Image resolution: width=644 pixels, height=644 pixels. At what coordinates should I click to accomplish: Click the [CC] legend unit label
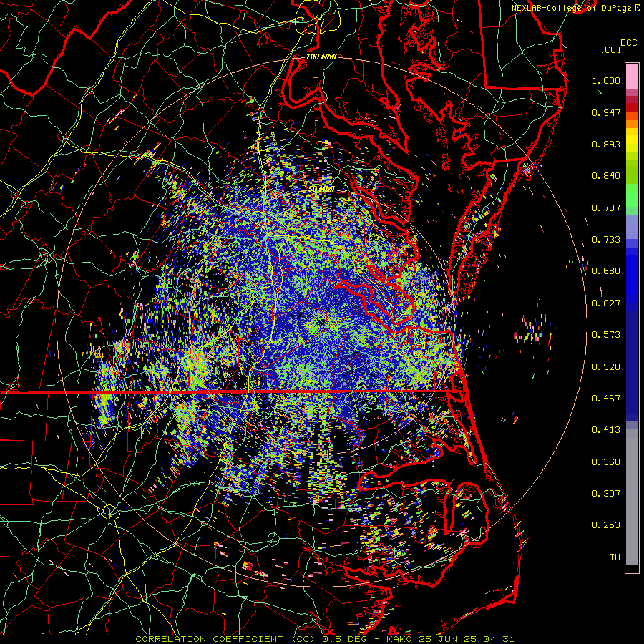point(610,49)
